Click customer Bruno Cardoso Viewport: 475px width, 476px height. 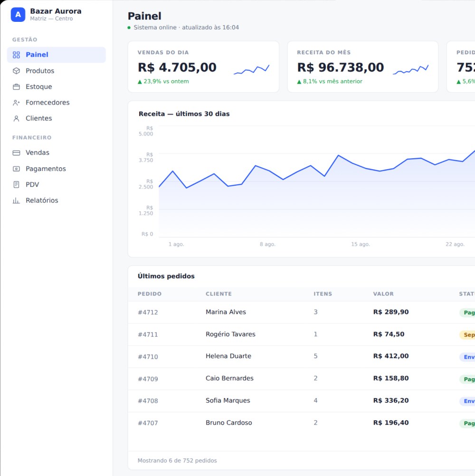228,423
